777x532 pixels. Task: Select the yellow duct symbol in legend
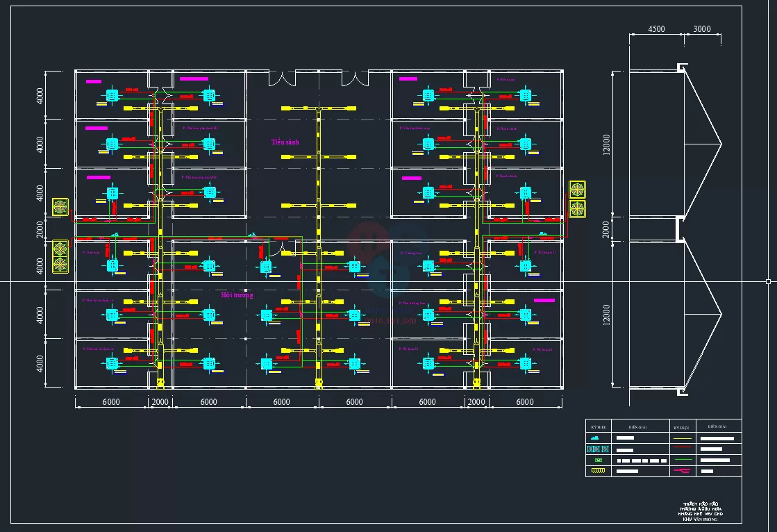[596, 472]
